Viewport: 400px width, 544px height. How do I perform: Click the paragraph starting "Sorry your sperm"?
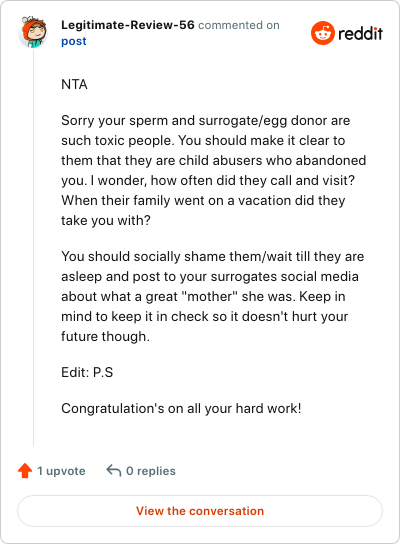tap(213, 170)
